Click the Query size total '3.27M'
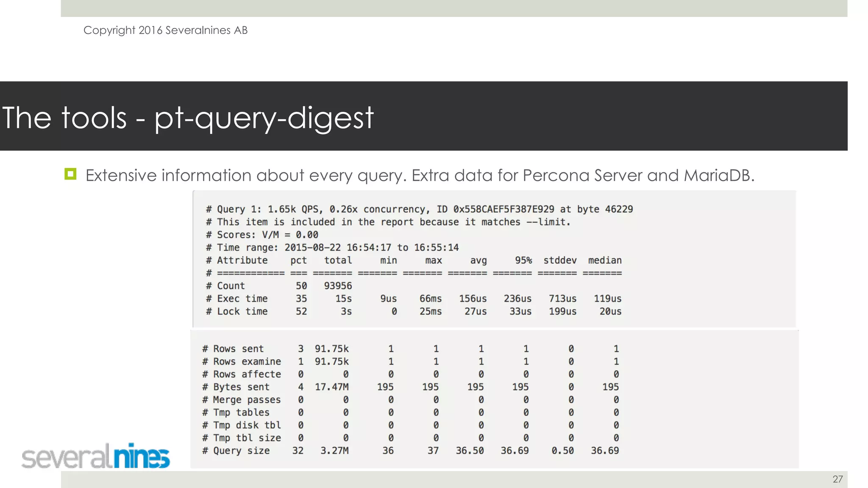Screen dimensions: 868x488 334,450
